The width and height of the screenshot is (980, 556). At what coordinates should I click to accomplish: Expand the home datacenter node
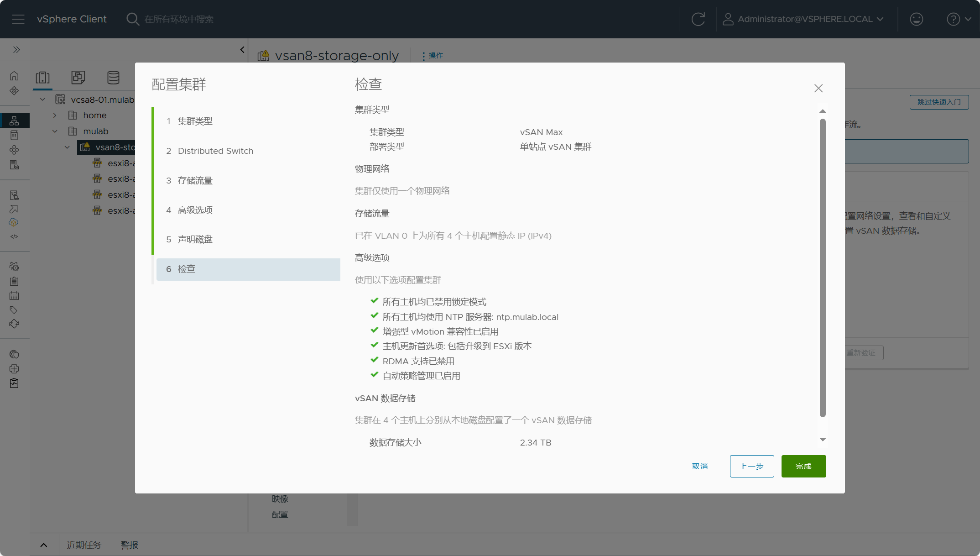(55, 115)
